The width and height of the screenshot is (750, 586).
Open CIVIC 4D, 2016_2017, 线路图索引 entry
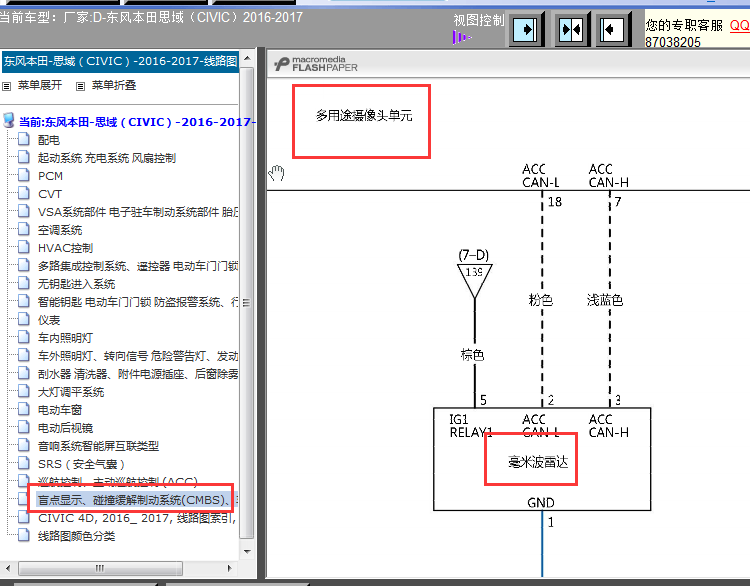coord(137,518)
